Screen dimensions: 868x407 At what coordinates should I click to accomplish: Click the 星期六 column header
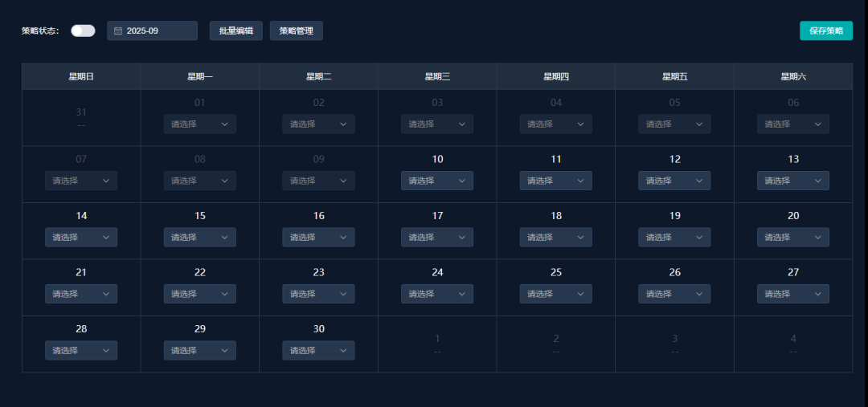[793, 77]
